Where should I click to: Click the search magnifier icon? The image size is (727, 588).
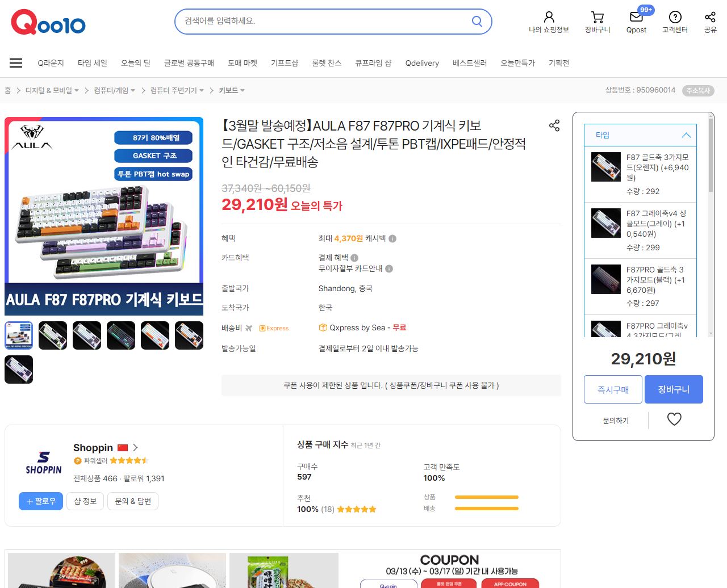[477, 22]
